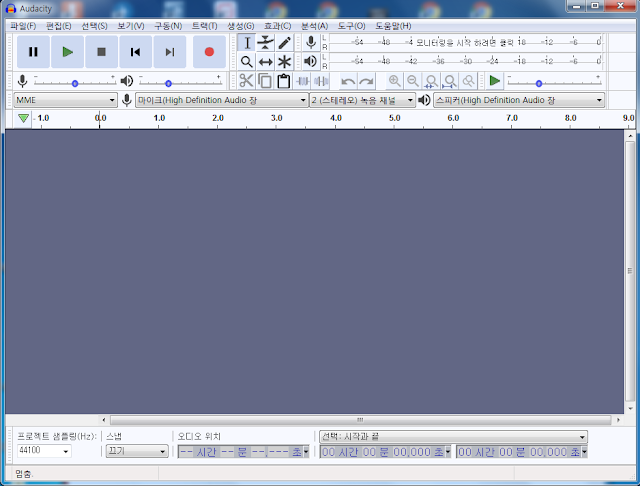The image size is (640, 486).
Task: Open the Snap-to dropdown
Action: coord(137,451)
